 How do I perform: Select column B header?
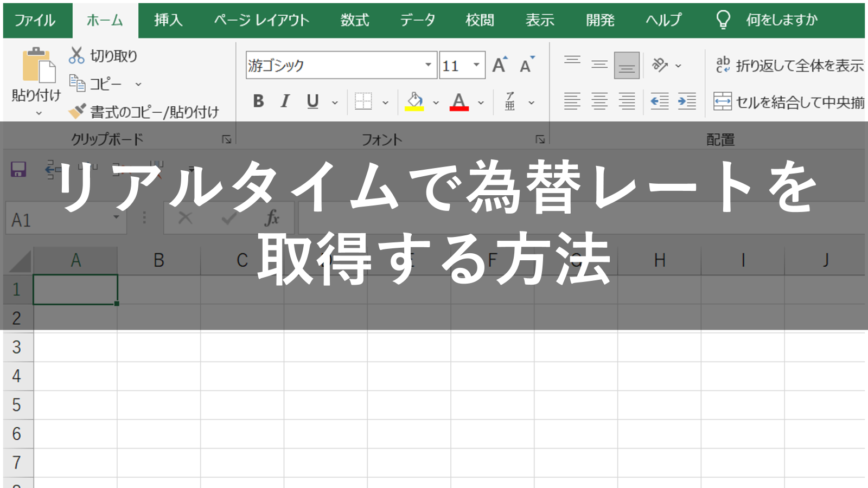coord(159,260)
